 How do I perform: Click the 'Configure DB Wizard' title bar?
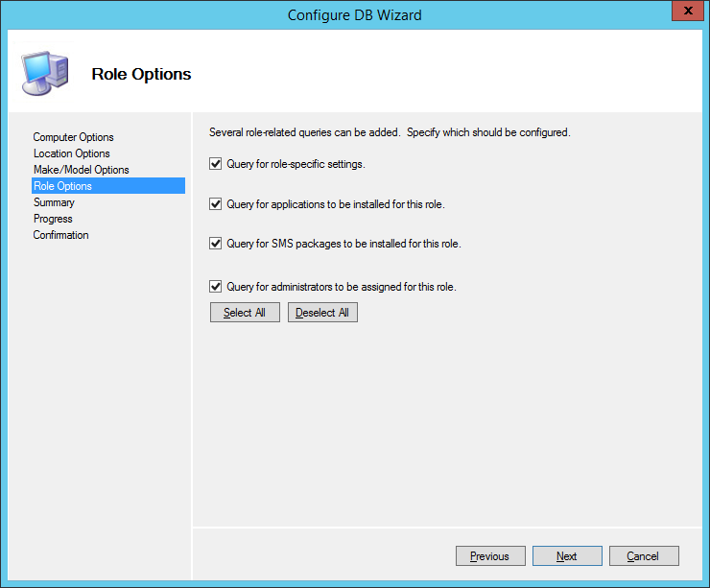point(354,14)
